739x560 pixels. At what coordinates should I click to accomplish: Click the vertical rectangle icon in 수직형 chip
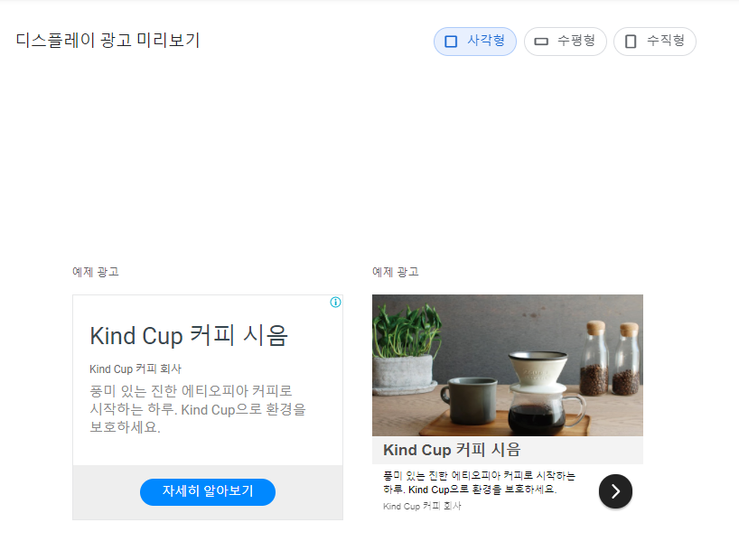tap(631, 42)
